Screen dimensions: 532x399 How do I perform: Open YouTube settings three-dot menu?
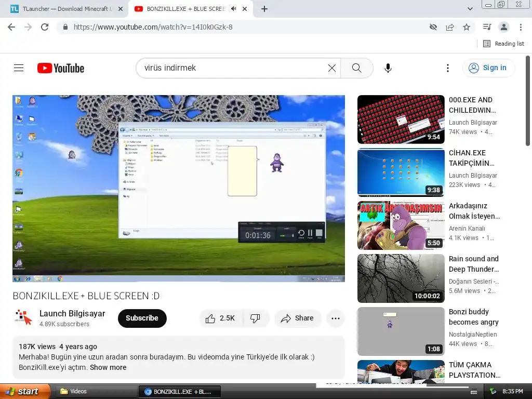tap(448, 68)
